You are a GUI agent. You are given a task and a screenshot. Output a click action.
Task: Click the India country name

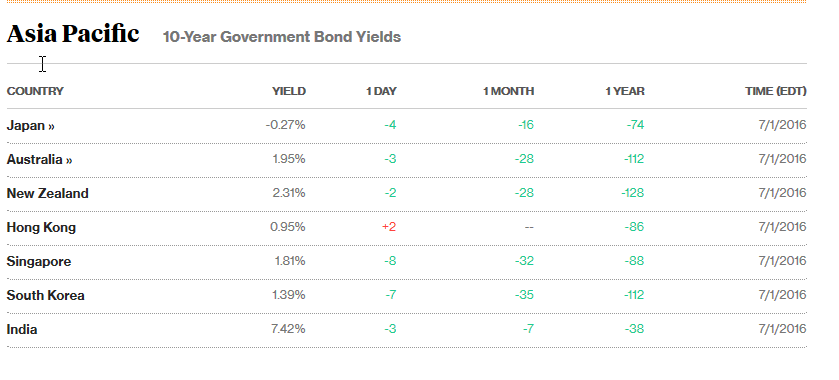22,329
